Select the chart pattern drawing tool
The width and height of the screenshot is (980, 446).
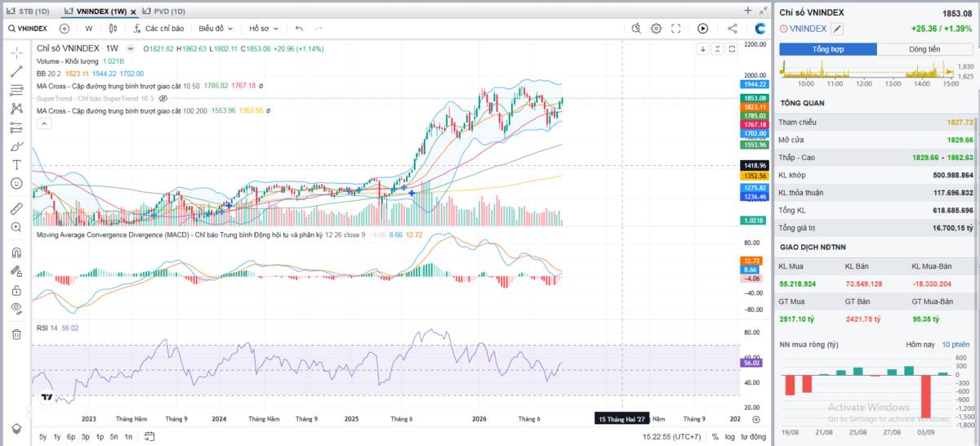[x=16, y=109]
